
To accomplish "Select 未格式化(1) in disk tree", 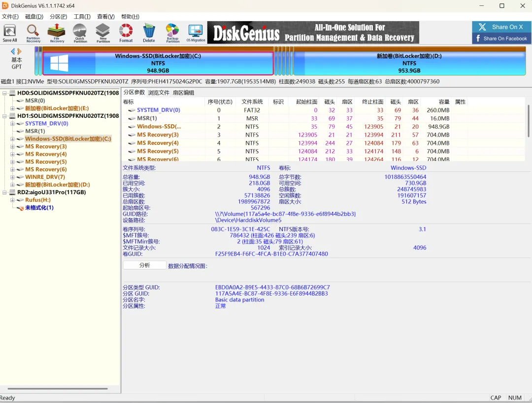I will [x=39, y=207].
